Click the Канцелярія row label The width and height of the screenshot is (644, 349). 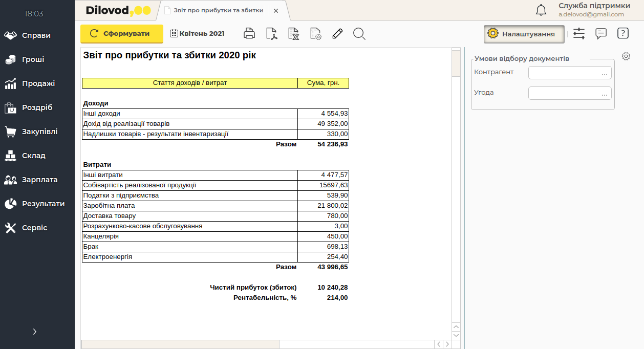101,236
